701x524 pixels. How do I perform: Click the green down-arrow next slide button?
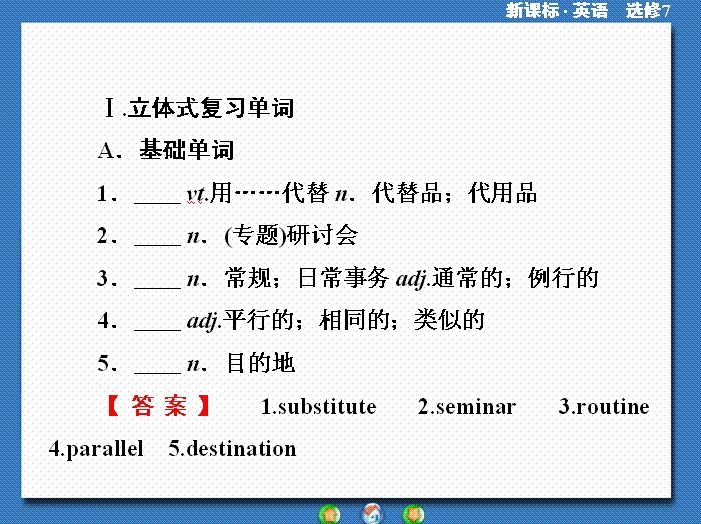coord(412,514)
